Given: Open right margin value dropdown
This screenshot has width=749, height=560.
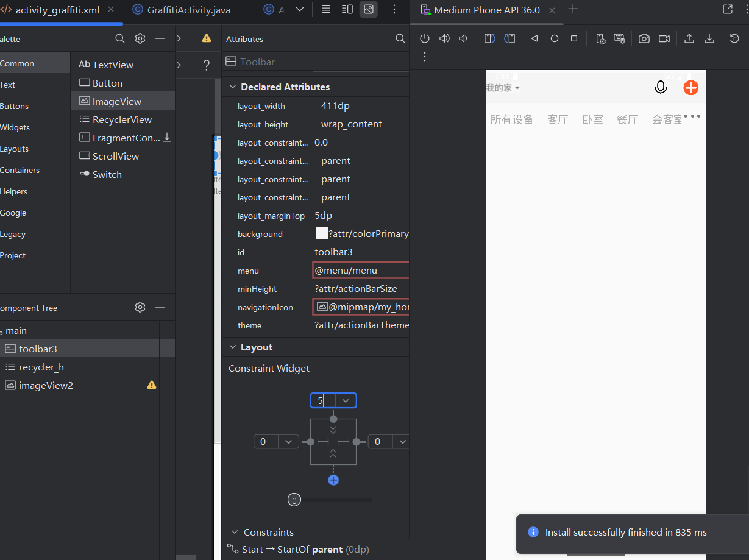Looking at the screenshot, I should click(403, 442).
